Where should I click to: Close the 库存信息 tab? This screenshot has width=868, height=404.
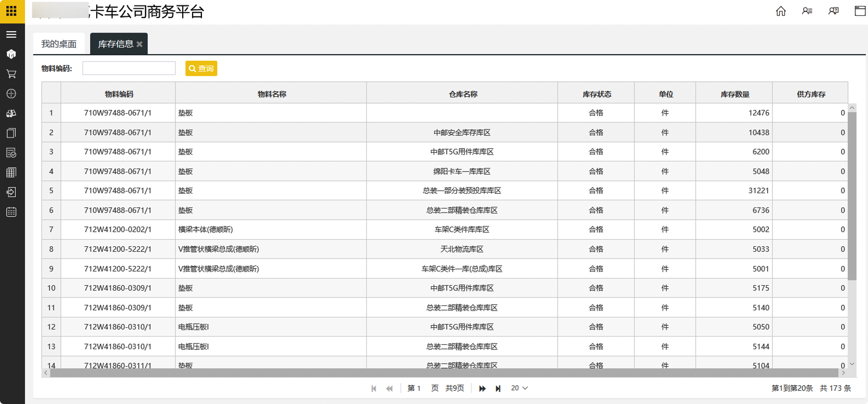140,44
